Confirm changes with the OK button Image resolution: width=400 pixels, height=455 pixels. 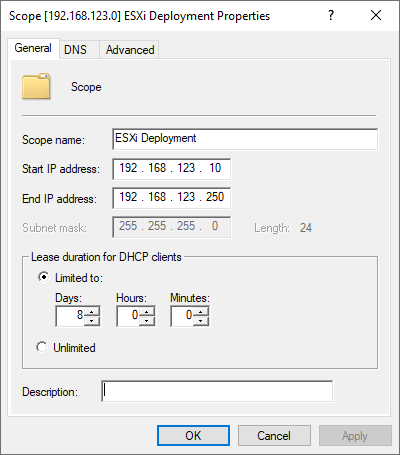pos(193,436)
